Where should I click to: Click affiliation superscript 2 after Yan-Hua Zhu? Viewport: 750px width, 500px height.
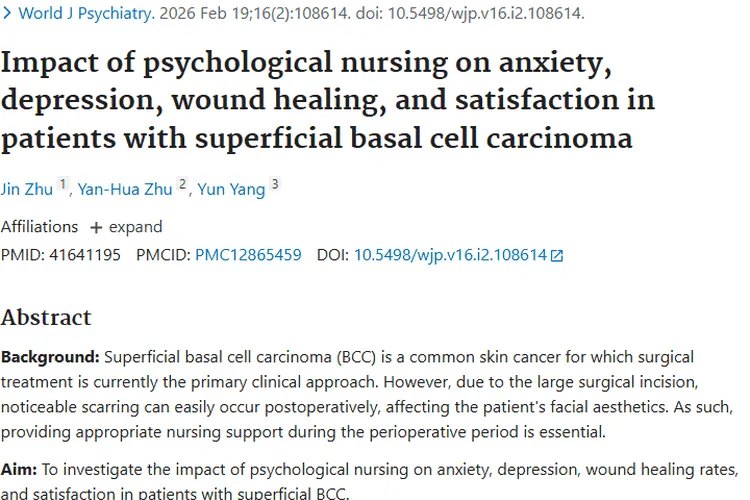pyautogui.click(x=182, y=184)
